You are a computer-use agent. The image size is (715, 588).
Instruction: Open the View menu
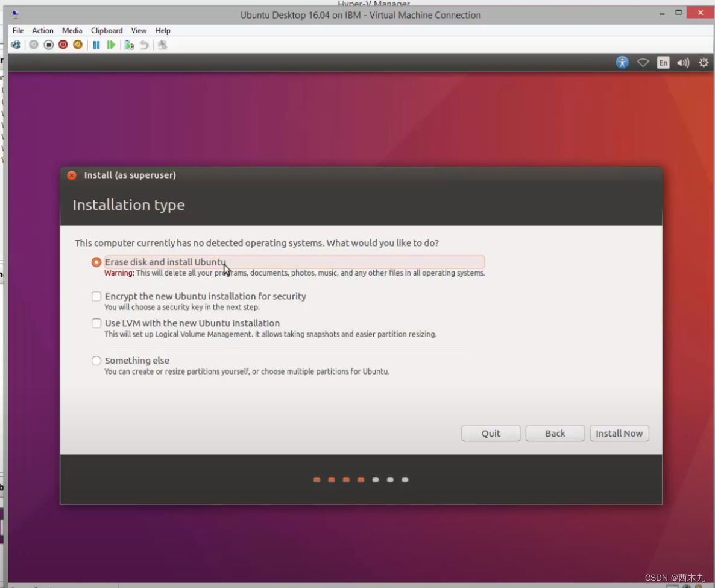coord(139,30)
